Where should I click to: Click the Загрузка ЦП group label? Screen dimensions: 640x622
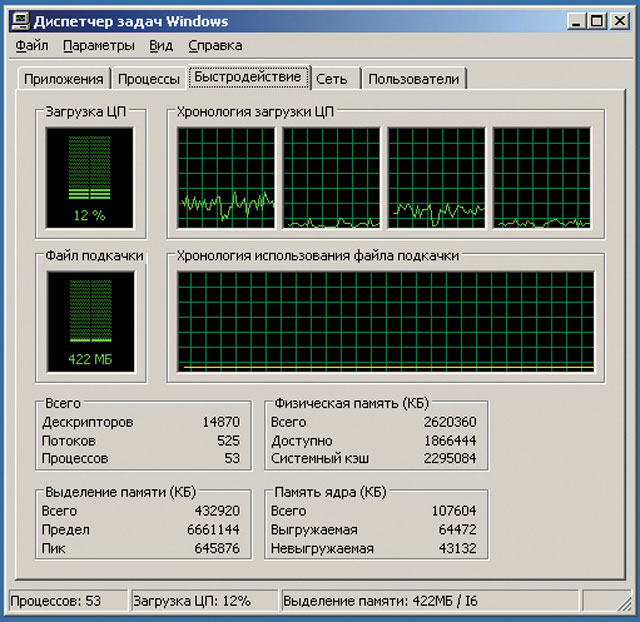tap(86, 111)
